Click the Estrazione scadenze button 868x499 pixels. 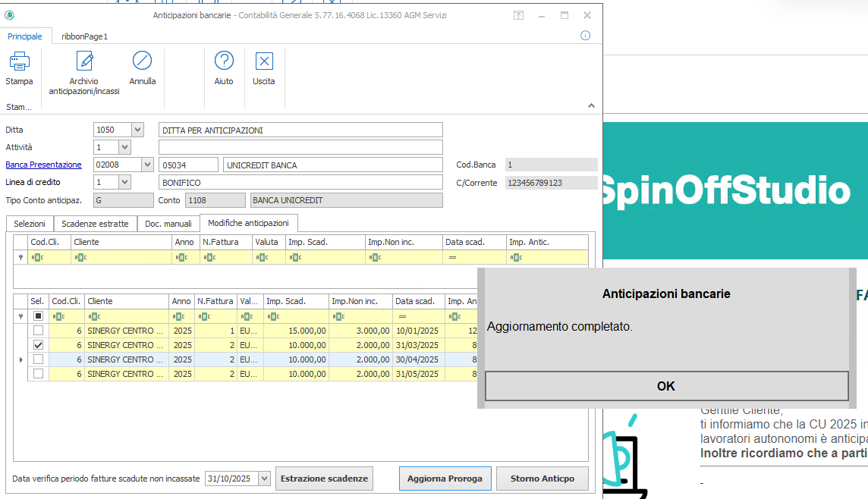coord(325,479)
